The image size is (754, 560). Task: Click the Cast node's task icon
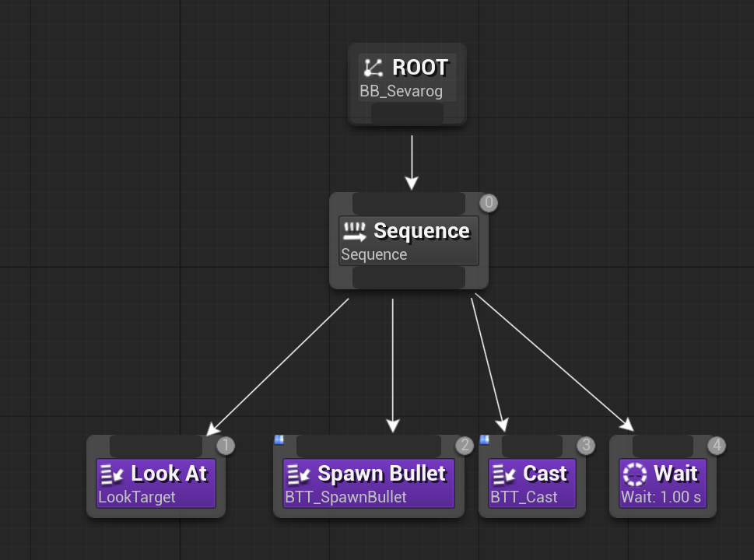pos(504,474)
